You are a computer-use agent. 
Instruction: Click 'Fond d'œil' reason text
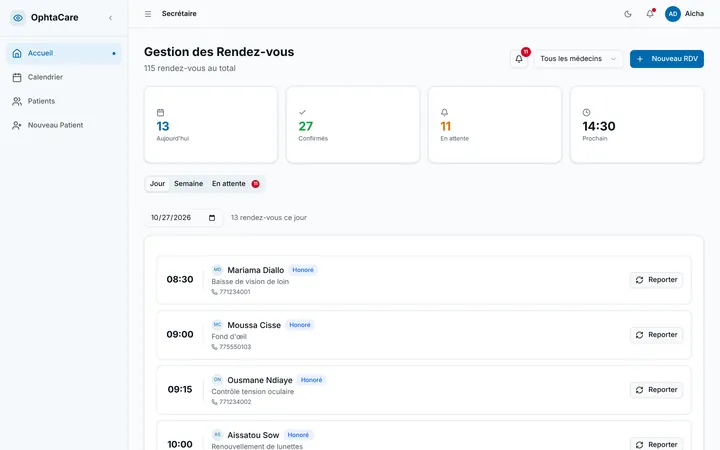[x=229, y=337]
